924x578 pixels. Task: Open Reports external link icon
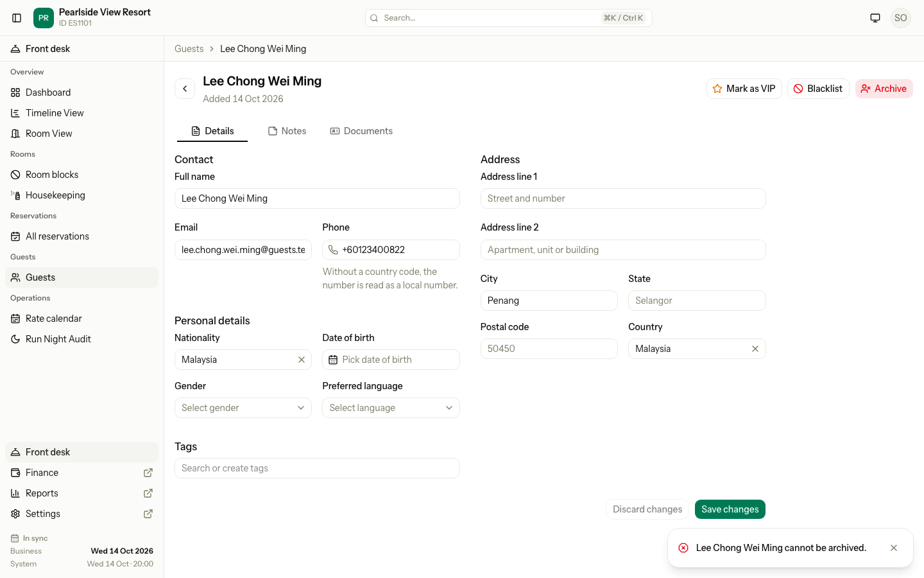[148, 493]
